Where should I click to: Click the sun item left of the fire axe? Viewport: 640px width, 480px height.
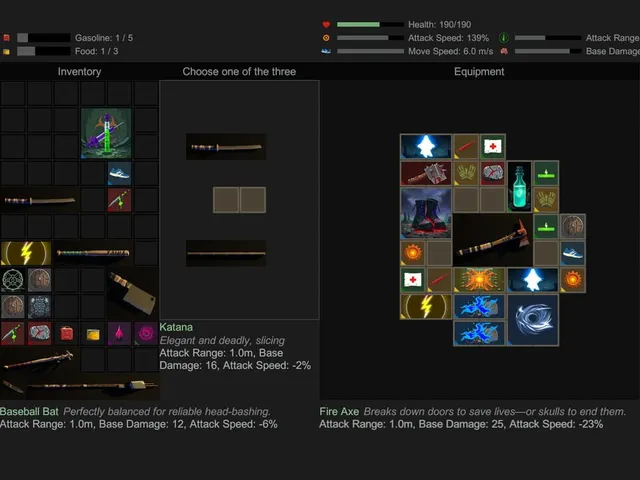click(413, 253)
